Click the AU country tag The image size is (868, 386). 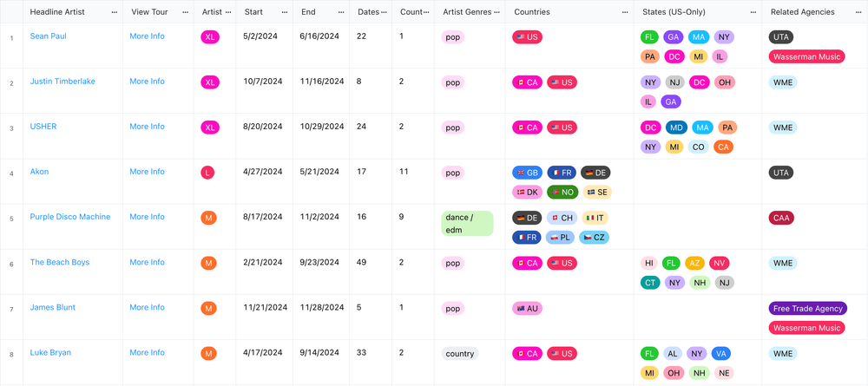[527, 309]
